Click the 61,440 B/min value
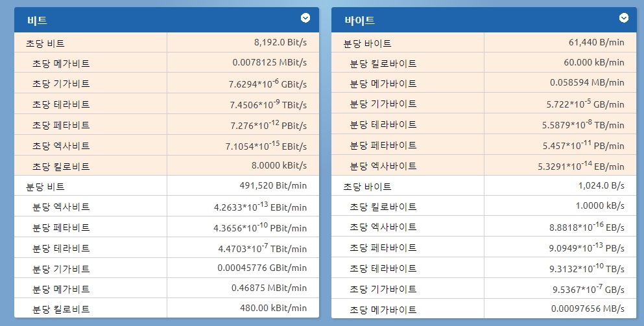The image size is (644, 326). tap(597, 42)
